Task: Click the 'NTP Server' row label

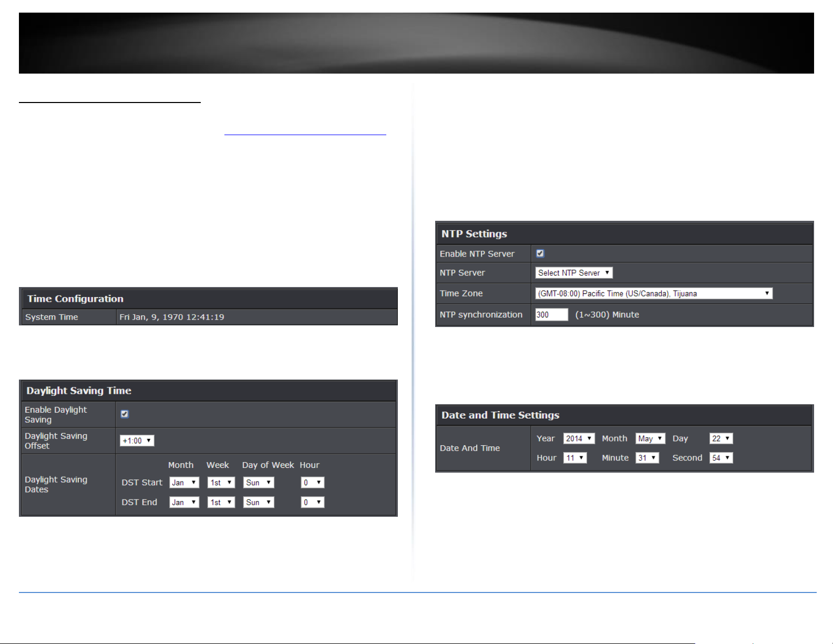Action: point(462,273)
